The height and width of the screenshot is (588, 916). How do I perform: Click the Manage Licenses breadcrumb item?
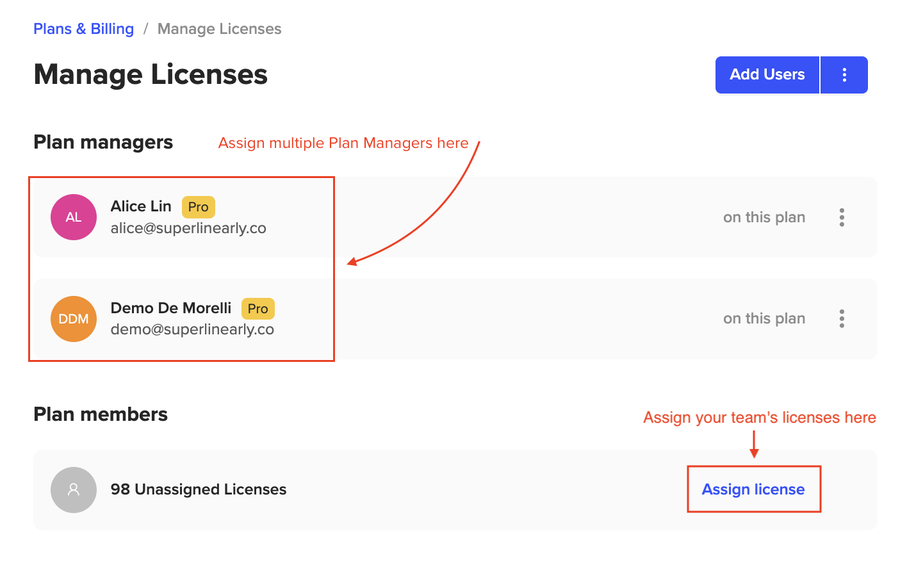click(x=219, y=29)
